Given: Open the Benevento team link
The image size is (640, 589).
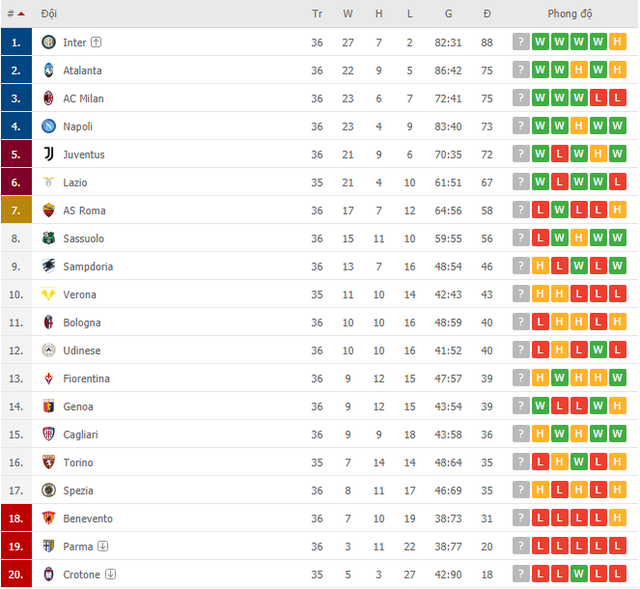Looking at the screenshot, I should pyautogui.click(x=88, y=519).
